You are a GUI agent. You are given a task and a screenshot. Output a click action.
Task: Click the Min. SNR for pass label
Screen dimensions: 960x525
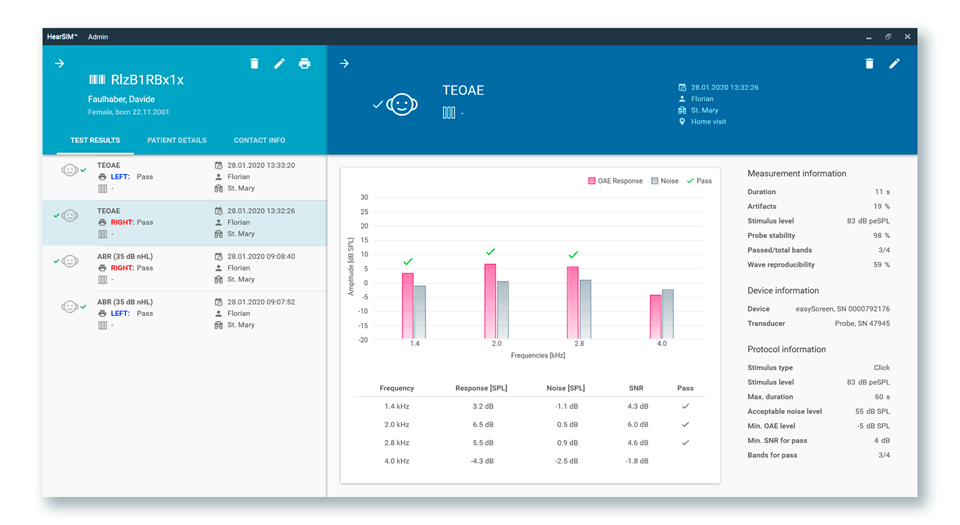coord(777,441)
